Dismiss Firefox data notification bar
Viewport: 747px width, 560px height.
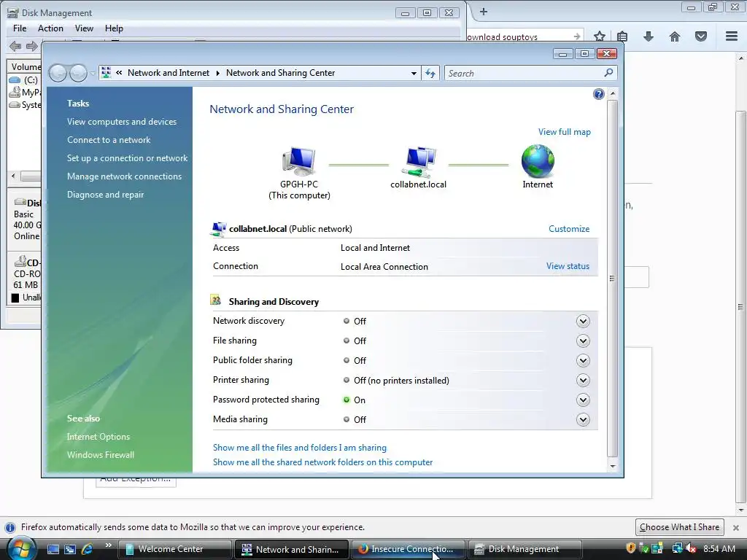tap(735, 528)
